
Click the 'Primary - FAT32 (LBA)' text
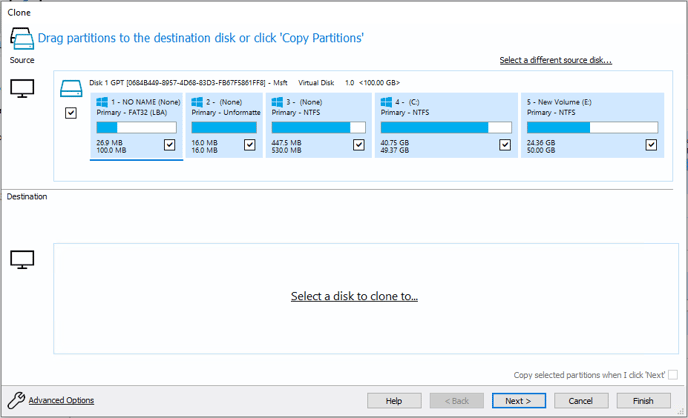(132, 112)
